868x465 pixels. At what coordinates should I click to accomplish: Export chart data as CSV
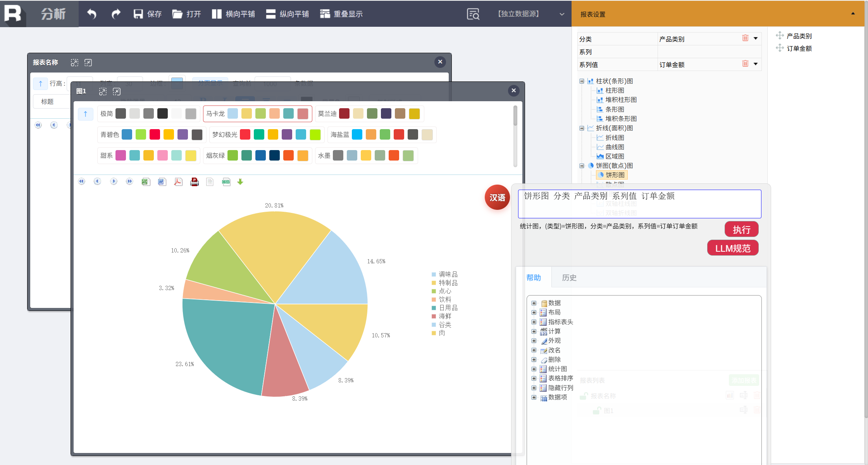pos(226,182)
